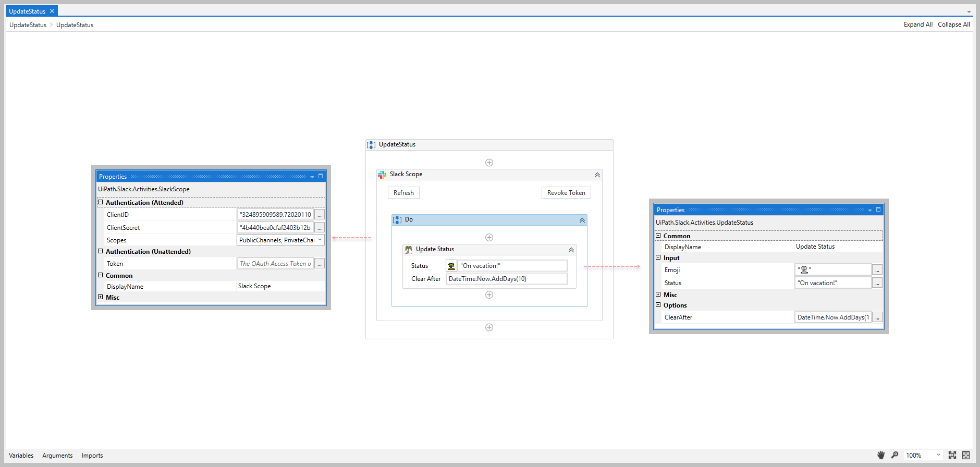Collapse the Update Status activity

click(571, 250)
